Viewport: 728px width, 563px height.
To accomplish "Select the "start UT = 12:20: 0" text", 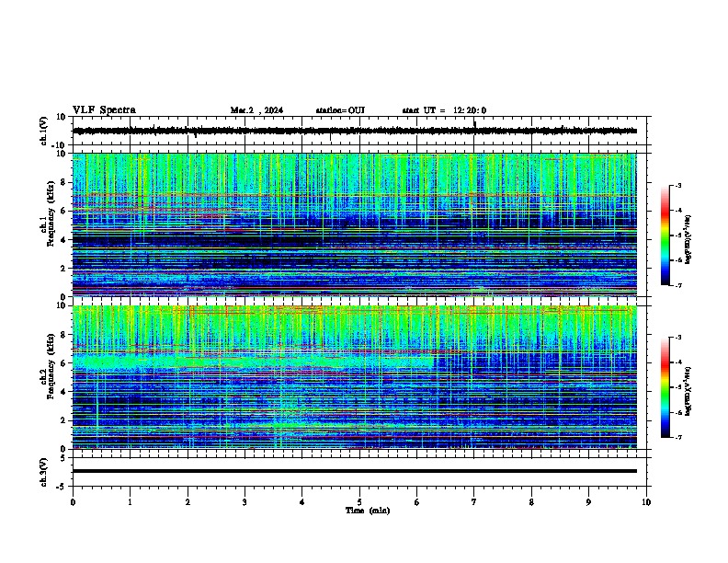I will pos(444,110).
